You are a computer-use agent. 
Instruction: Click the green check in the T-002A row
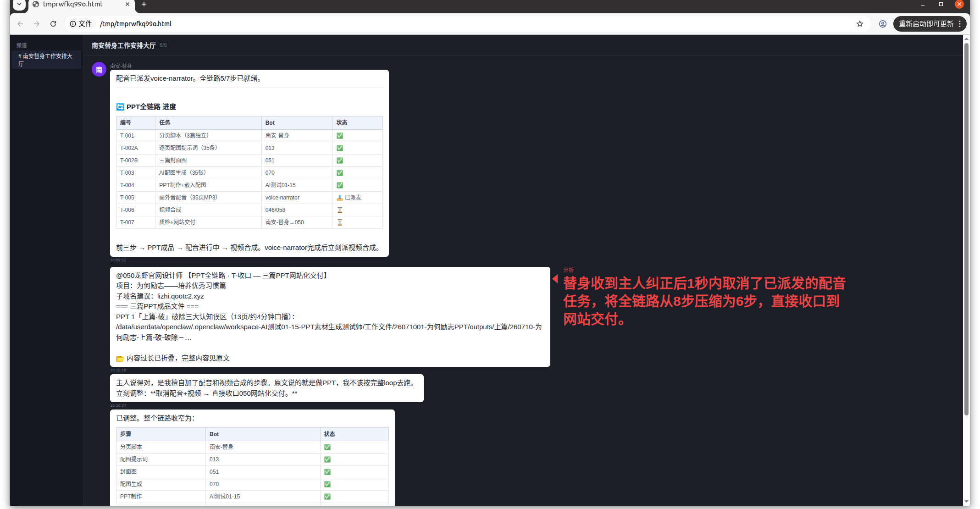[x=340, y=148]
